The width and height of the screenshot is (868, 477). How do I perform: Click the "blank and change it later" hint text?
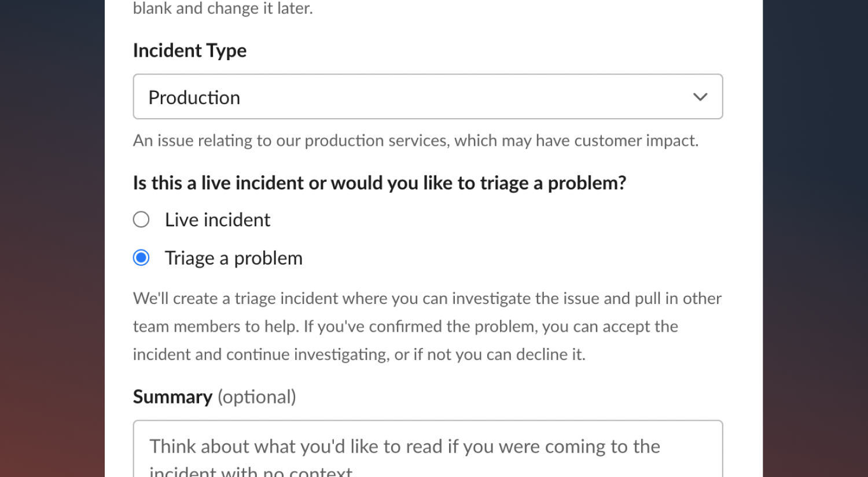[223, 8]
